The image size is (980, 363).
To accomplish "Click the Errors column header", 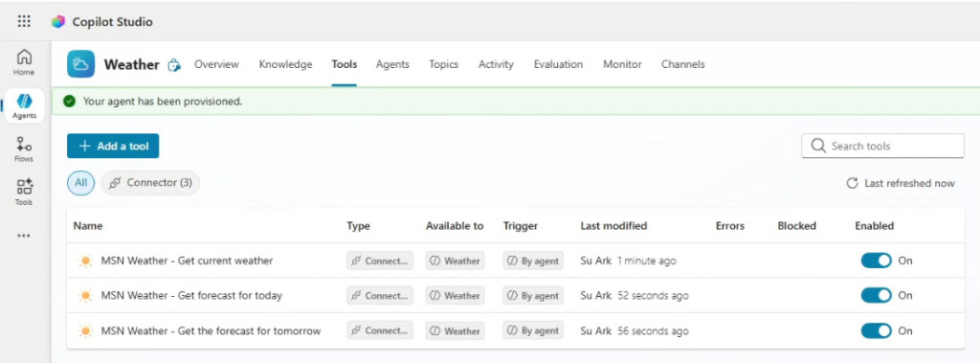I will pos(730,226).
